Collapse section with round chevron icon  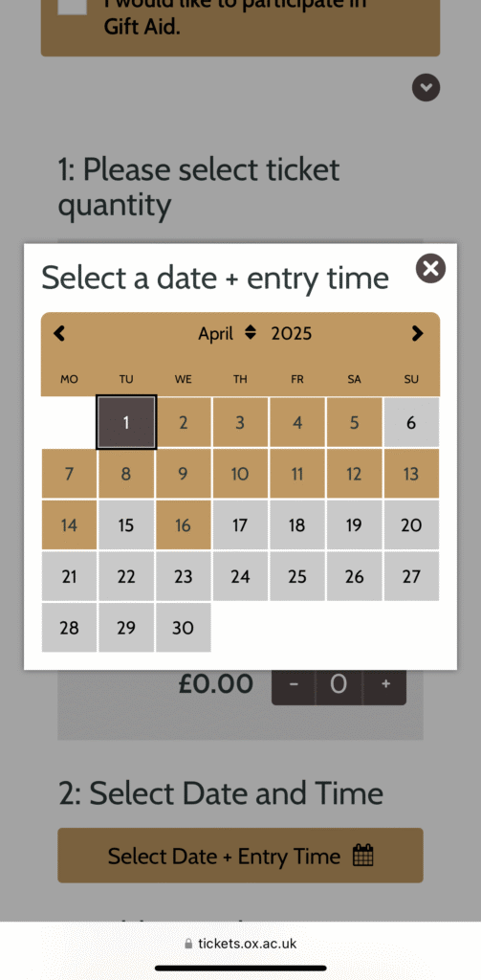[426, 87]
